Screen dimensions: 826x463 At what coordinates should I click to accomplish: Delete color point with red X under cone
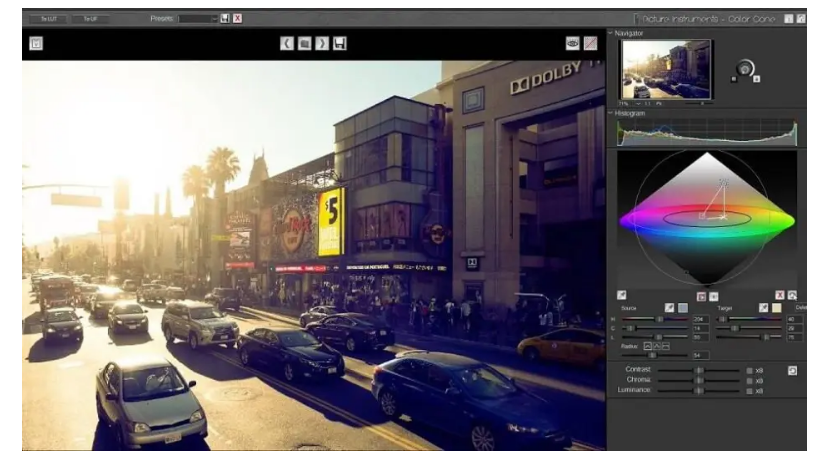pos(780,295)
